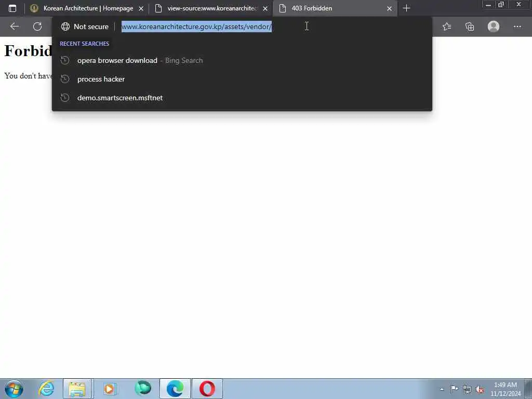
Task: Close the Korean Architecture Homepage tab
Action: 141,8
